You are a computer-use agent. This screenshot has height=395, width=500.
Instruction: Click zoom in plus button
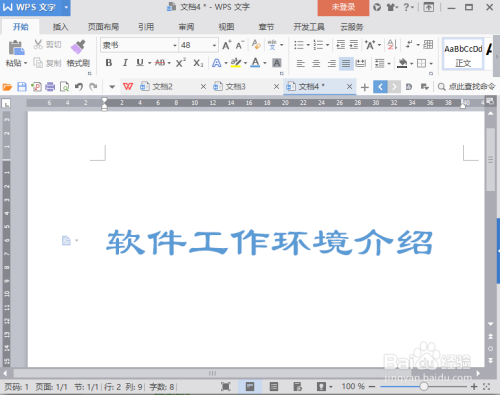tap(474, 387)
